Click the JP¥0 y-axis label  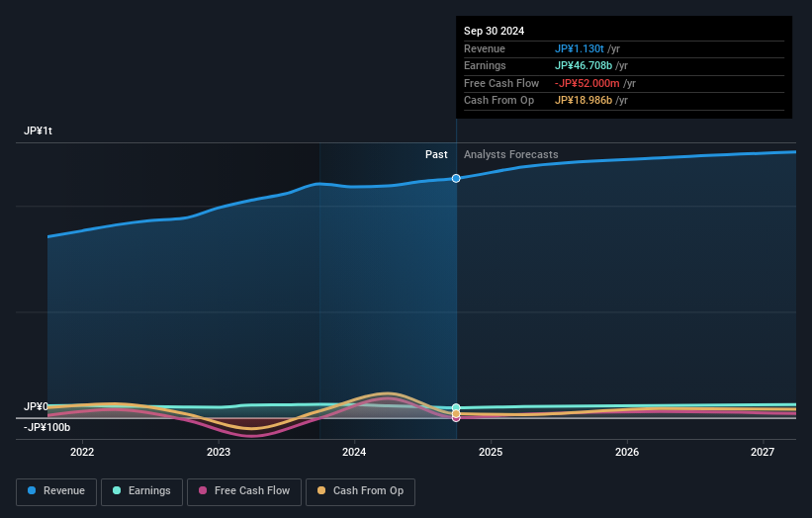(36, 406)
